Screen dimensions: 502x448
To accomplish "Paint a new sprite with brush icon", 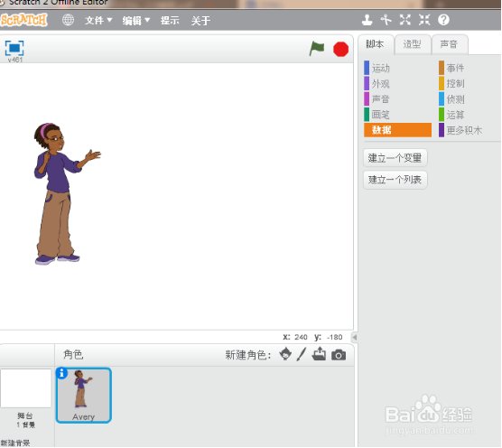I will pos(302,354).
